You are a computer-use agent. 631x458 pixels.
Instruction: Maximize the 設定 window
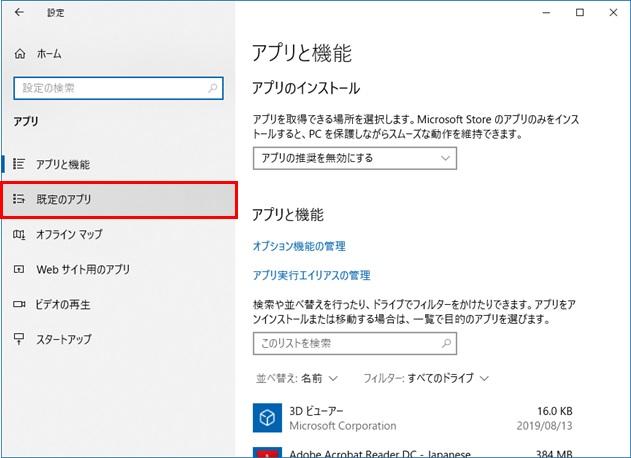[x=579, y=12]
